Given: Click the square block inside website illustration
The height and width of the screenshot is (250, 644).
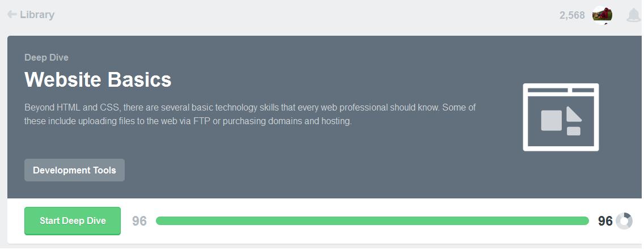Looking at the screenshot, I should tap(551, 120).
